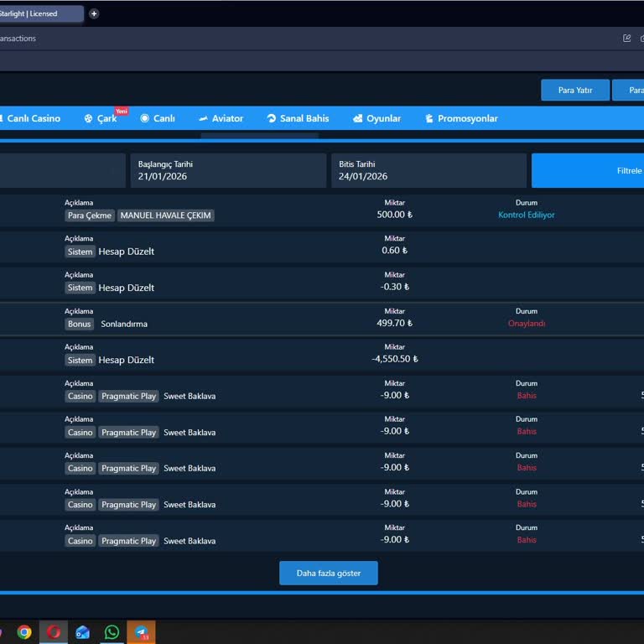Screen dimensions: 644x644
Task: Go to the Aviator section
Action: click(221, 119)
